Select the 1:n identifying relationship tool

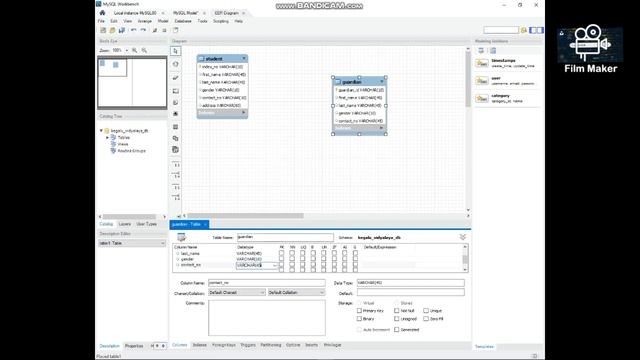pos(176,198)
